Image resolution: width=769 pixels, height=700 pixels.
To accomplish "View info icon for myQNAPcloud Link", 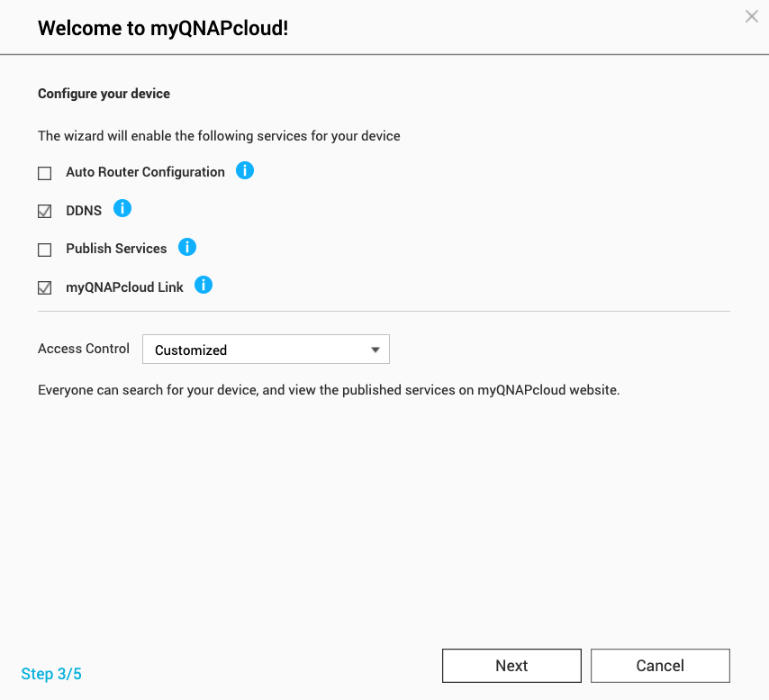I will point(204,286).
